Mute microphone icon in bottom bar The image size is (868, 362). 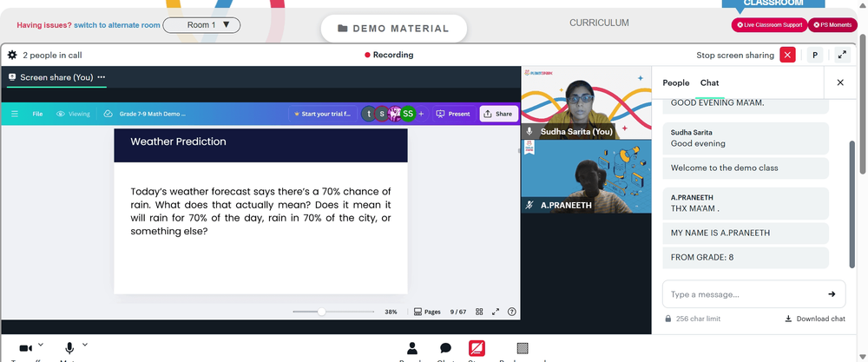pyautogui.click(x=69, y=348)
